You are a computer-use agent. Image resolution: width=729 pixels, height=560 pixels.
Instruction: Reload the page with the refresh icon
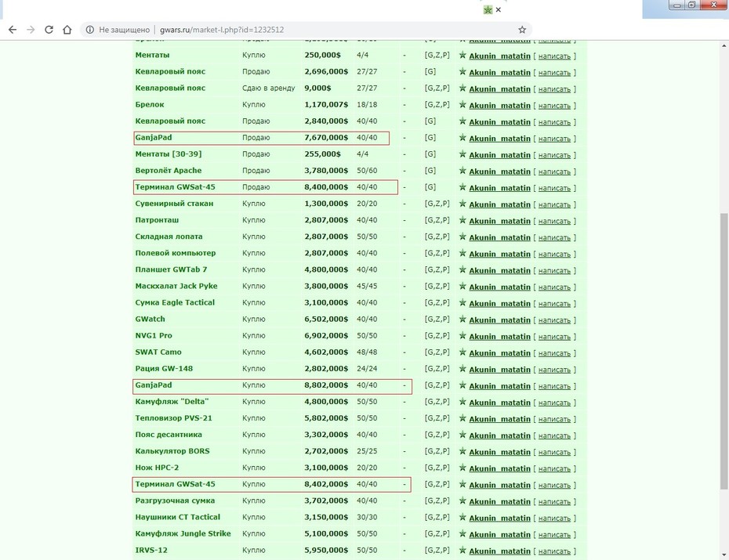click(49, 30)
